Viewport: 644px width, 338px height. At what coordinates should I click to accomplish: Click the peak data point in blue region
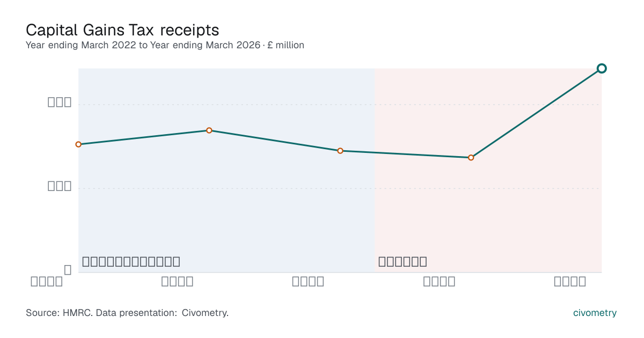click(209, 130)
